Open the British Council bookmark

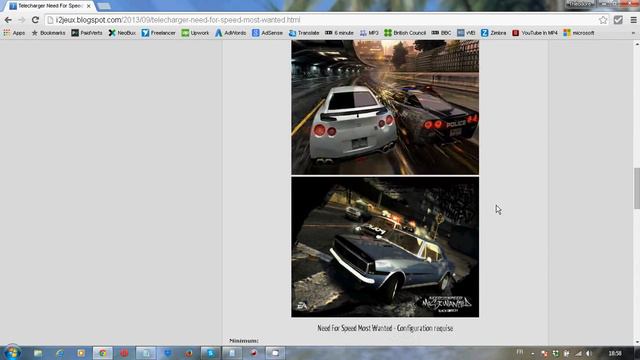point(405,33)
